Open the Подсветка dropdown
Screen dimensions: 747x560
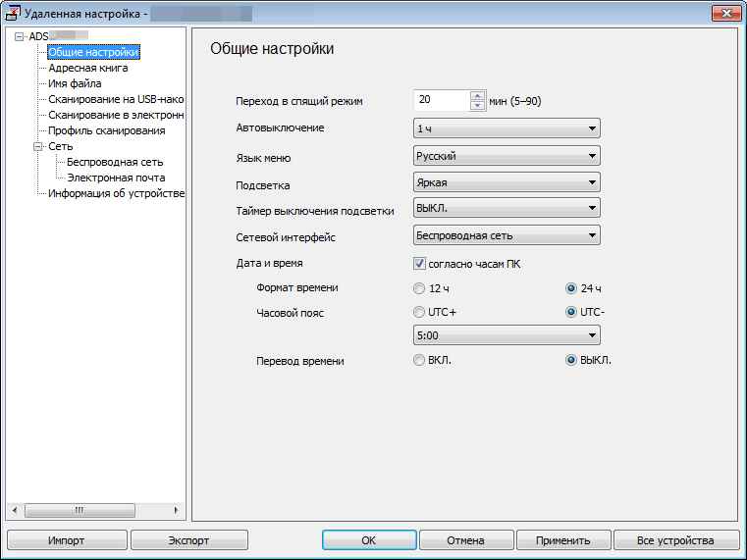coord(507,182)
